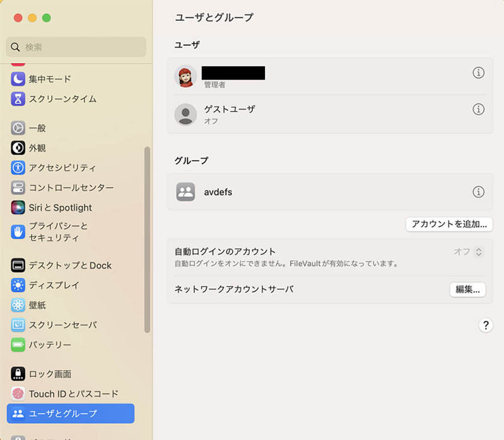Select 壁紙 label in sidebar
This screenshot has width=504, height=440.
tap(37, 305)
